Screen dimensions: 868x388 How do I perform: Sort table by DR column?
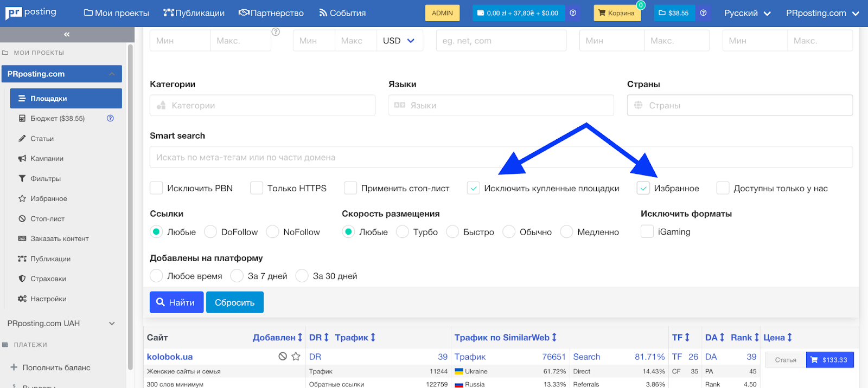tap(319, 337)
